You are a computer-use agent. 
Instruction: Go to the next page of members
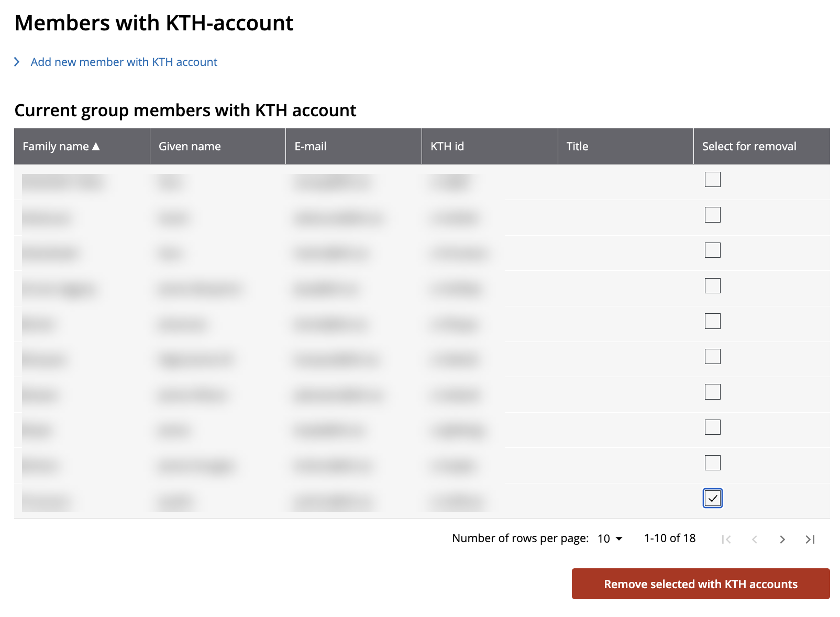click(782, 539)
